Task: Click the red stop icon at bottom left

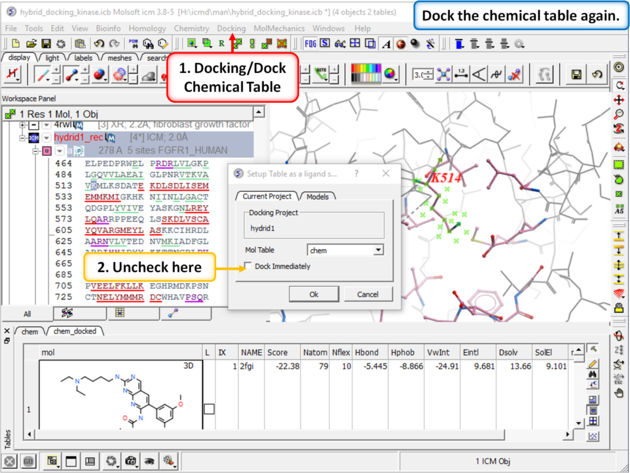Action: [x=10, y=461]
